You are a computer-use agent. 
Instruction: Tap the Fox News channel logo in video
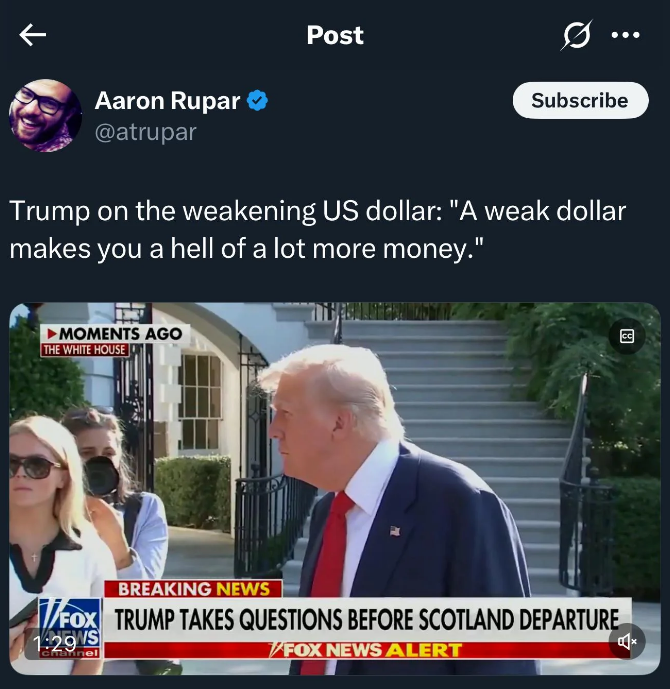pyautogui.click(x=69, y=628)
